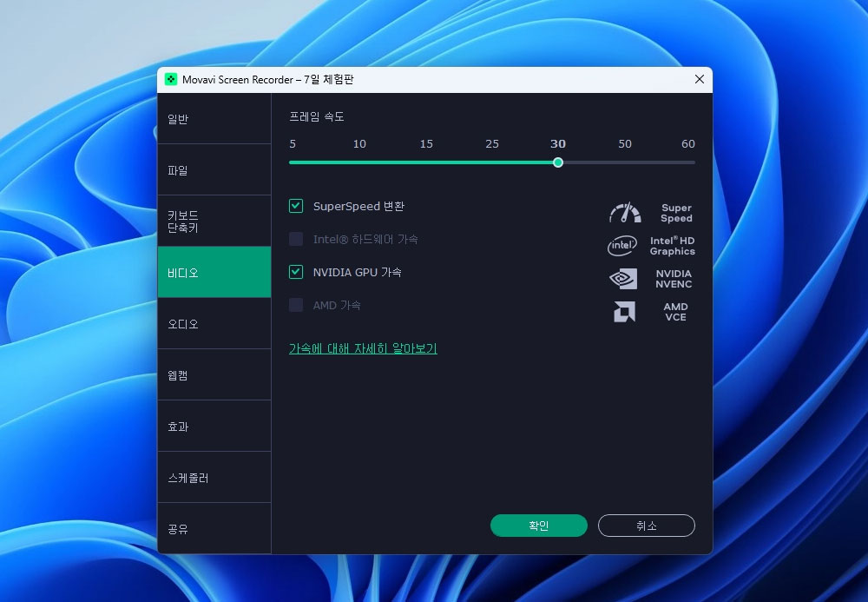
Task: Uncheck the NVIDIA GPU 가속 checkbox
Action: click(296, 272)
